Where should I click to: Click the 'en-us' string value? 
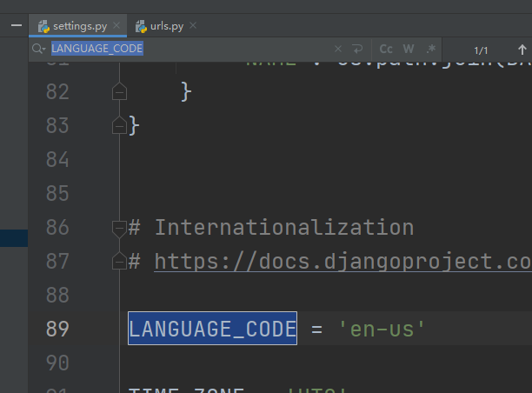[382, 329]
